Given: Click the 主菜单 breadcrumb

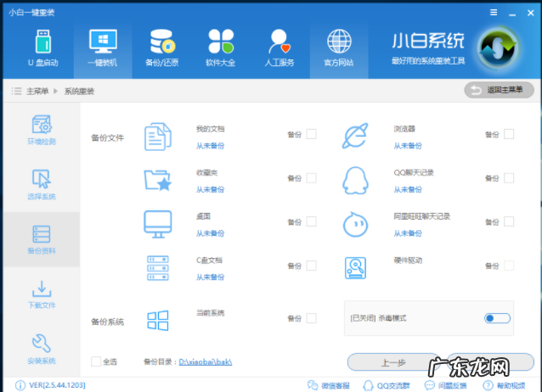Looking at the screenshot, I should tap(37, 91).
